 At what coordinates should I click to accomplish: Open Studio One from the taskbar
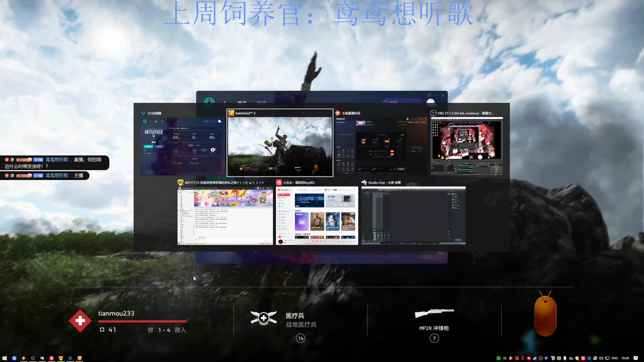click(42, 358)
